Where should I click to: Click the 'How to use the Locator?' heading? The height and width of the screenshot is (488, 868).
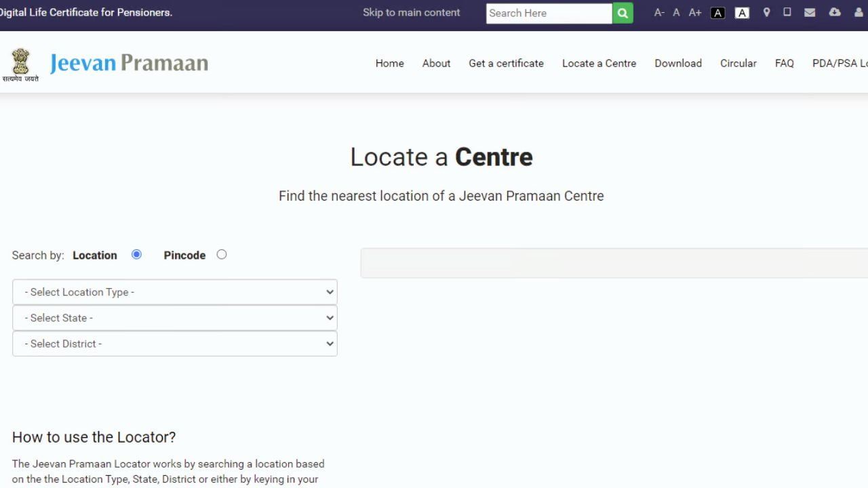pos(94,437)
